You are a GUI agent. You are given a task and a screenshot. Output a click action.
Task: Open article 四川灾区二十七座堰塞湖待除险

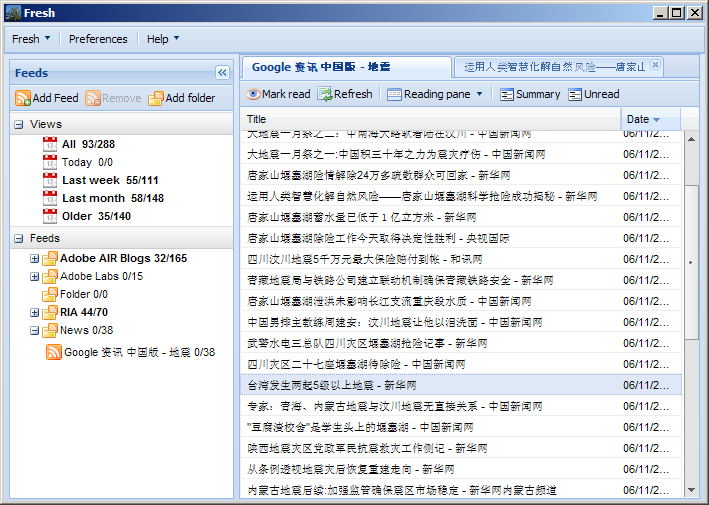461,364
